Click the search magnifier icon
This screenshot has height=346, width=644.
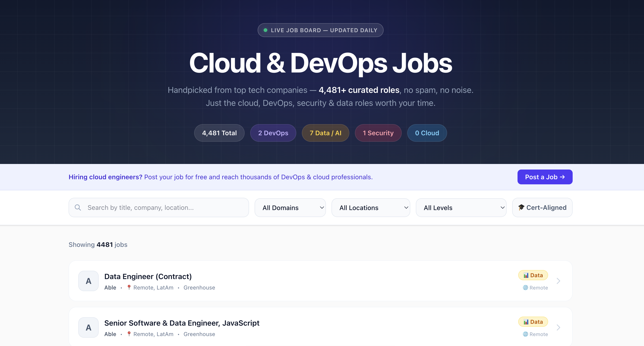click(78, 208)
